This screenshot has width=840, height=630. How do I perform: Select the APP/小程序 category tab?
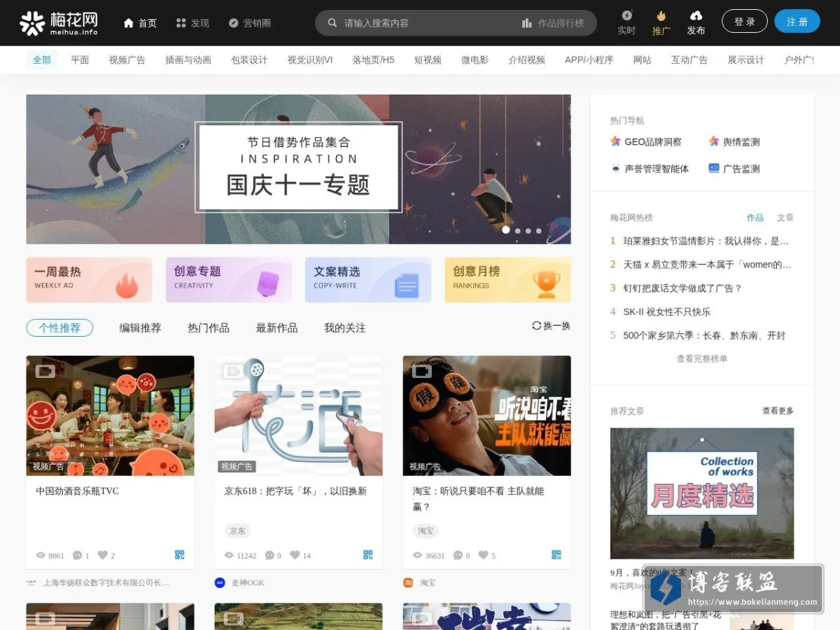coord(589,60)
